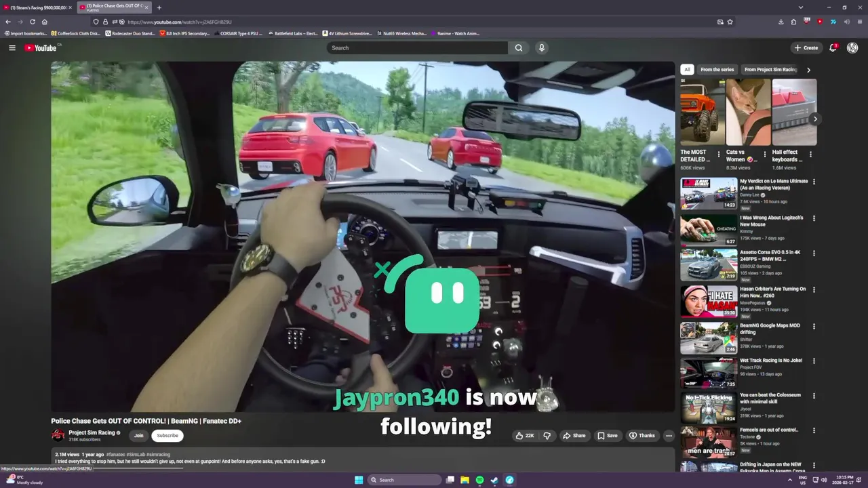The height and width of the screenshot is (488, 868).
Task: Start voice search with microphone icon
Action: 541,47
